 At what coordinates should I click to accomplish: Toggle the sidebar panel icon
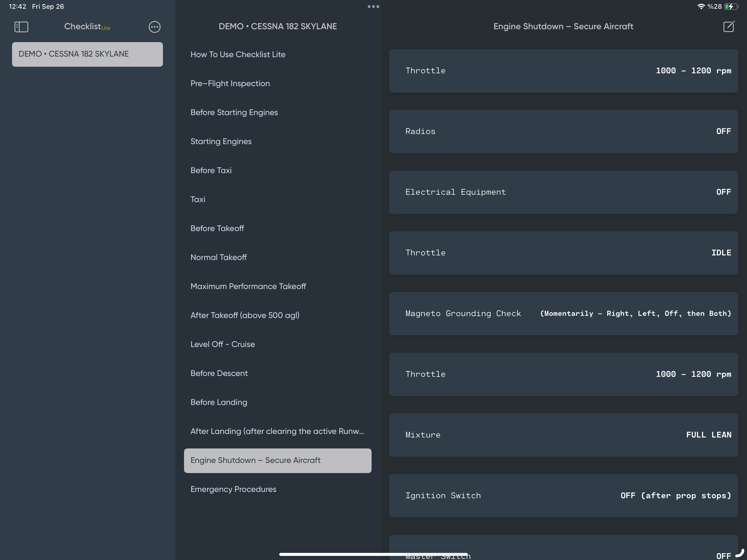21,27
